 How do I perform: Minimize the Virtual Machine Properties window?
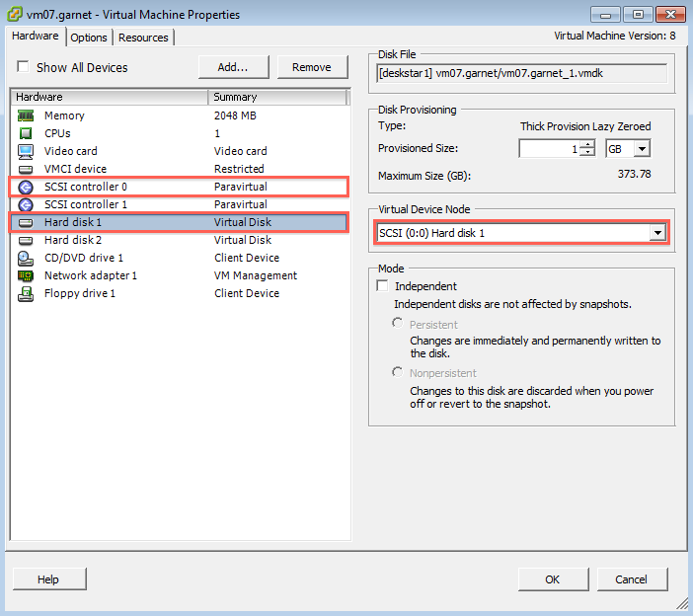point(605,15)
